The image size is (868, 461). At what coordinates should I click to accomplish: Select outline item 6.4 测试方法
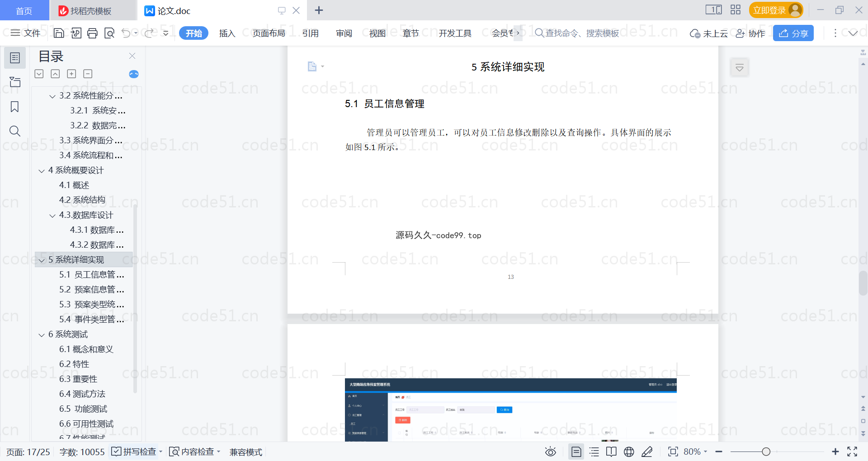click(82, 394)
